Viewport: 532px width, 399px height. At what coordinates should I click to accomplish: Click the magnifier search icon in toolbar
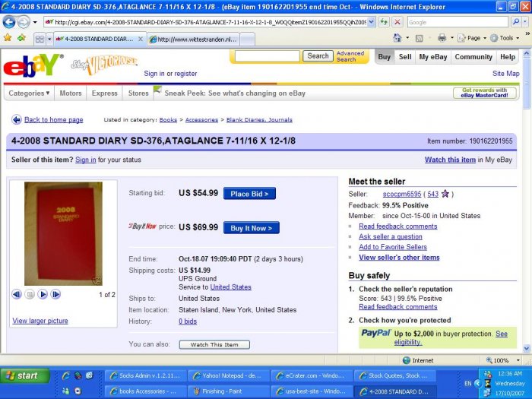[516, 22]
